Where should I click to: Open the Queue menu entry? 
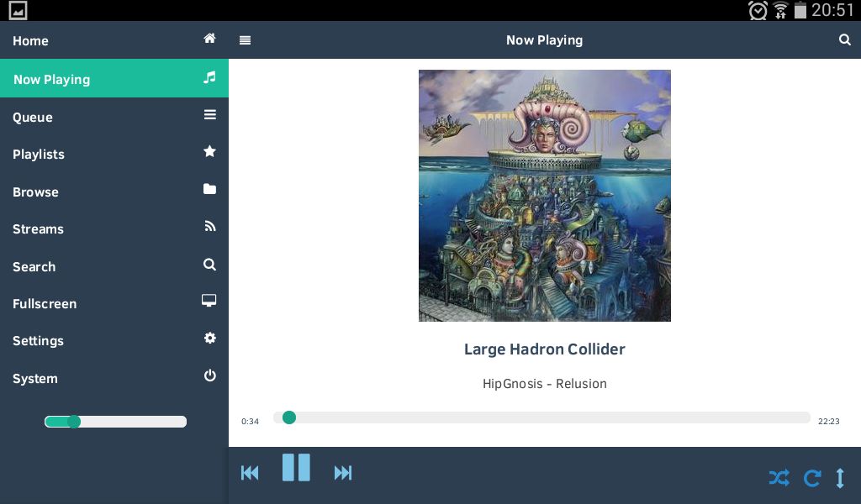tap(114, 117)
